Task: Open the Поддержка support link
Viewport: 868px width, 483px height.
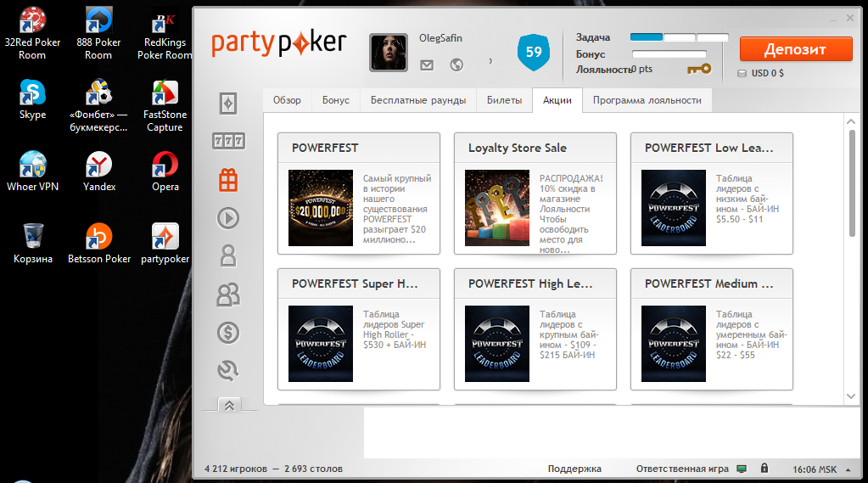Action: 574,469
